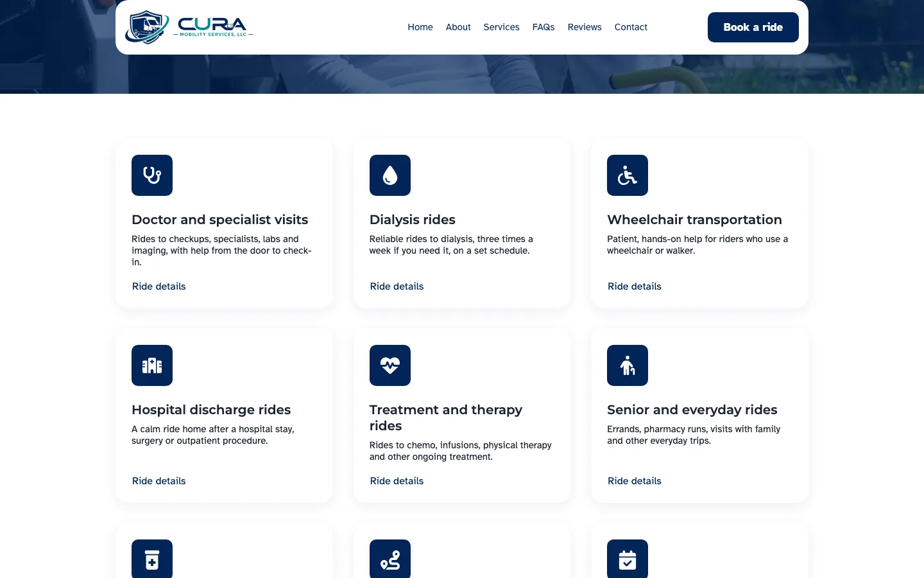Click the prescription bottle icon
This screenshot has width=924, height=578.
pos(152,559)
